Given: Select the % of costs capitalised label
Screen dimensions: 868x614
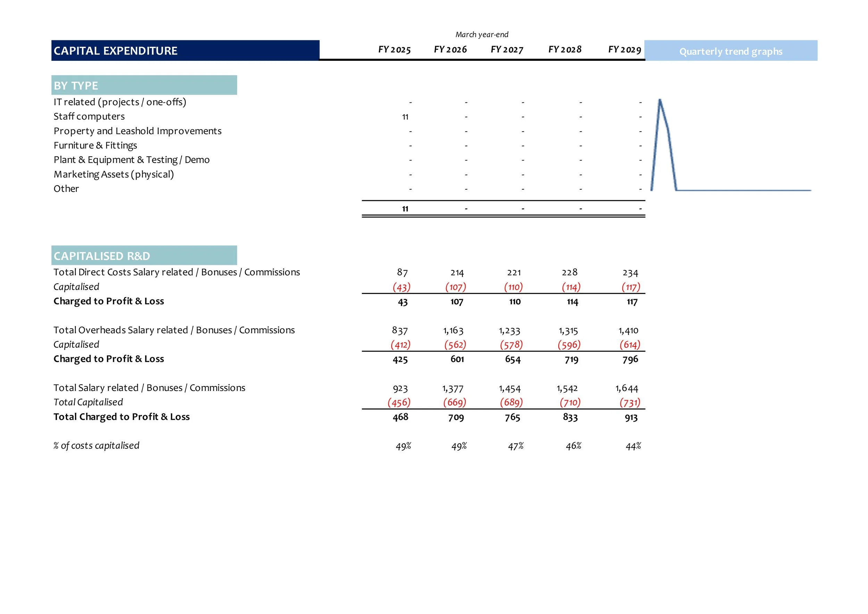Looking at the screenshot, I should [x=97, y=446].
